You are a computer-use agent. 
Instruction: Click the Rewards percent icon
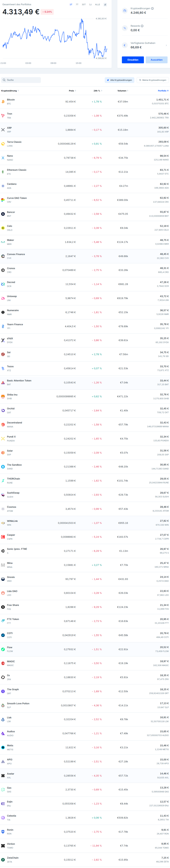pos(125,28)
